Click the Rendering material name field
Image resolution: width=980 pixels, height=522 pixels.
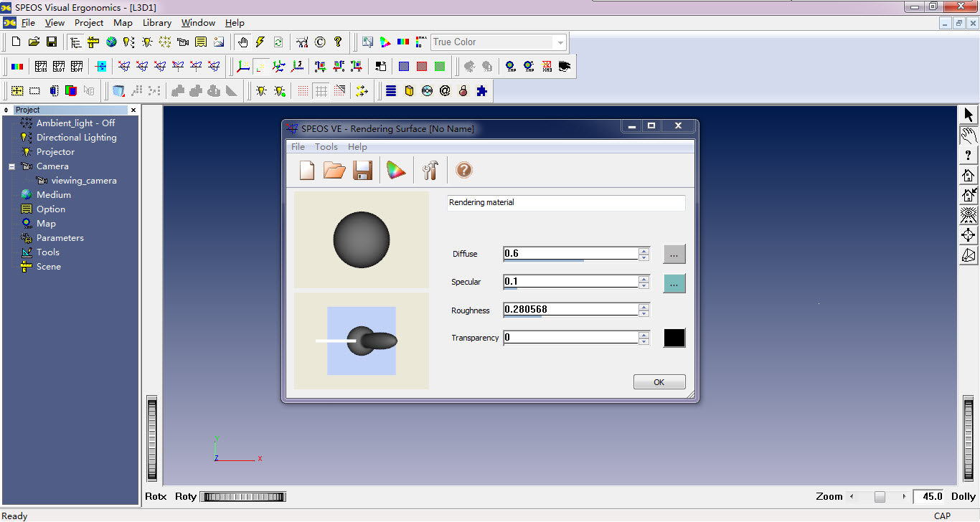pyautogui.click(x=566, y=203)
